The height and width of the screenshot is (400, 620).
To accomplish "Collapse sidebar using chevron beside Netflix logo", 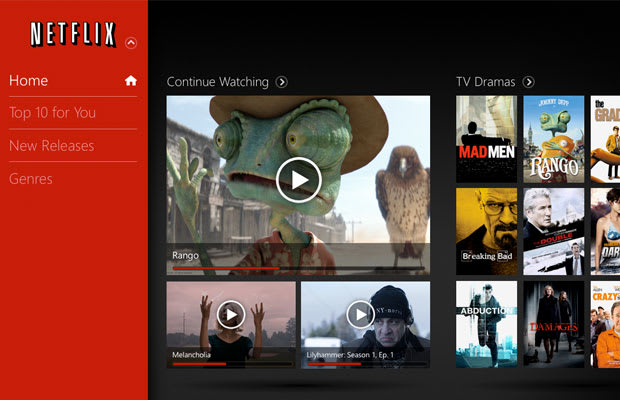I will [131, 43].
